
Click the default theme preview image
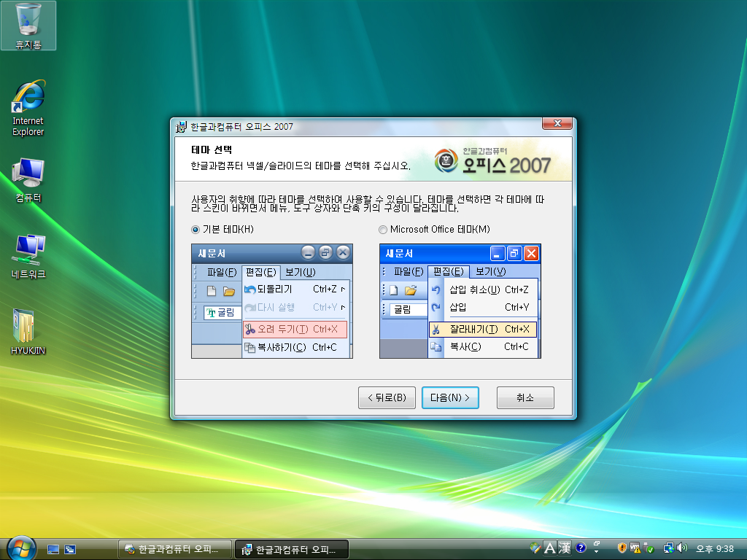tap(272, 301)
